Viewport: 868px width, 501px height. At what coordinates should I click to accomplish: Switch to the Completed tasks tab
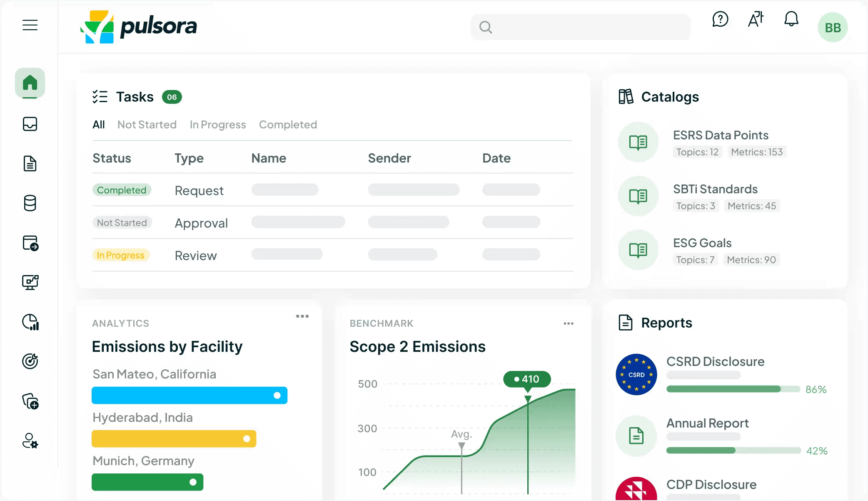pos(288,125)
